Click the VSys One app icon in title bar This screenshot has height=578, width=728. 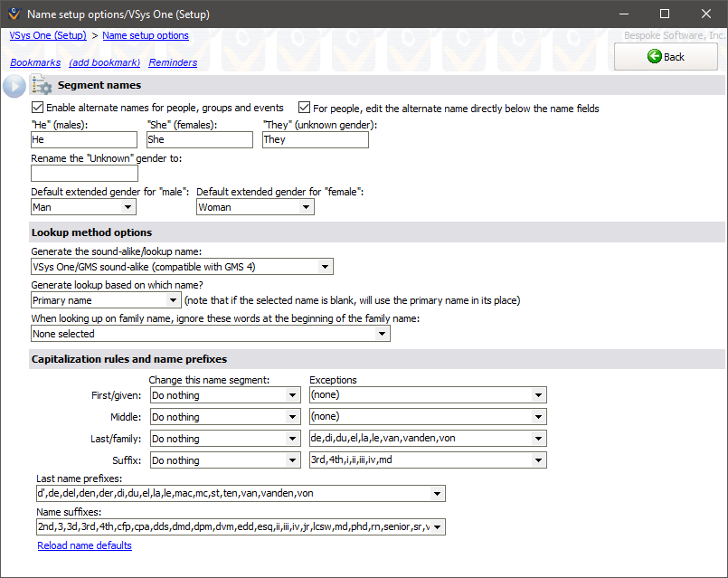tap(14, 14)
